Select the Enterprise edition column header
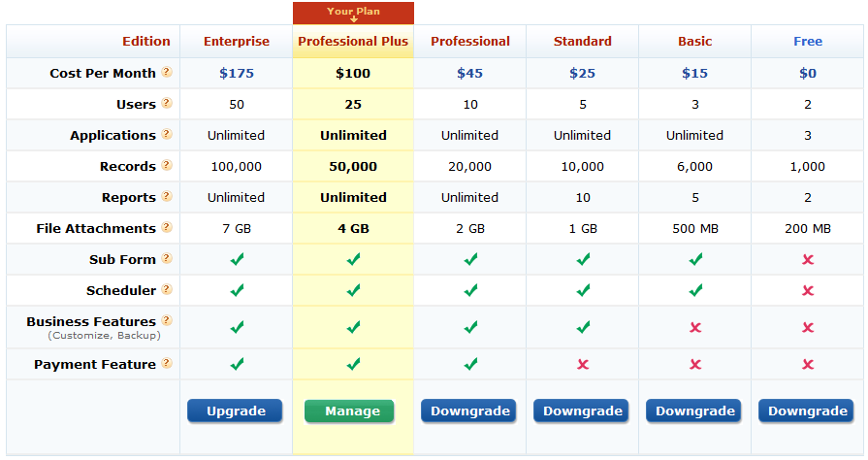The height and width of the screenshot is (460, 868). click(235, 42)
